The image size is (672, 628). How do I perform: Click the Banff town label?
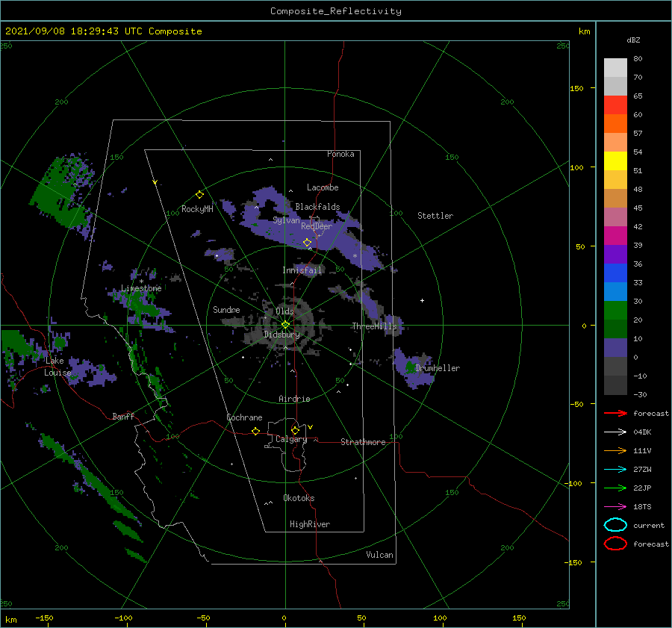coord(123,416)
